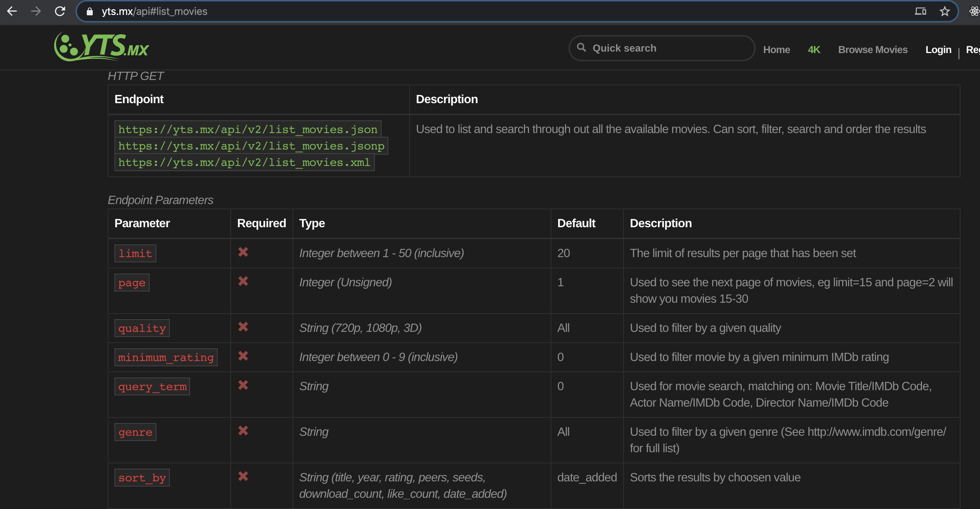The image size is (980, 509).
Task: Click the browser back arrow
Action: point(12,12)
